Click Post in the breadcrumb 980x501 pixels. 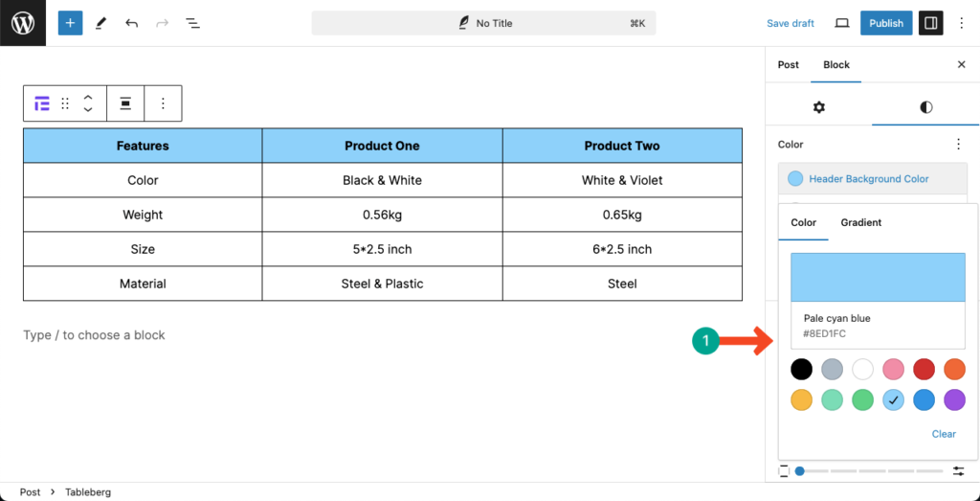(x=30, y=492)
